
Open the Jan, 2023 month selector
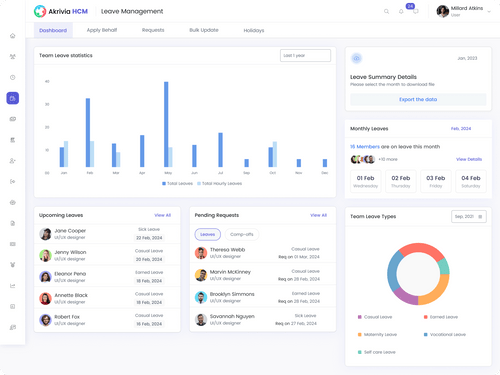coord(467,58)
